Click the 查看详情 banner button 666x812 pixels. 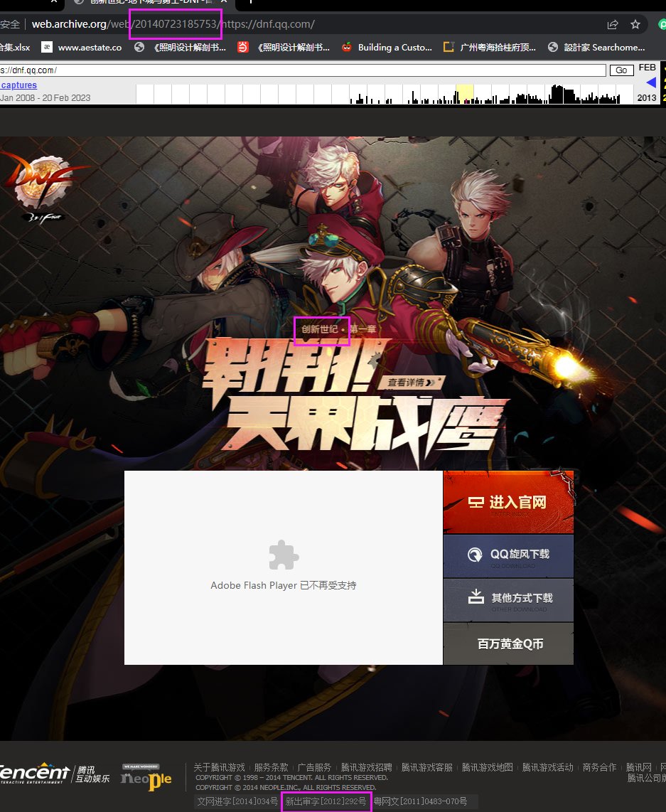click(412, 382)
